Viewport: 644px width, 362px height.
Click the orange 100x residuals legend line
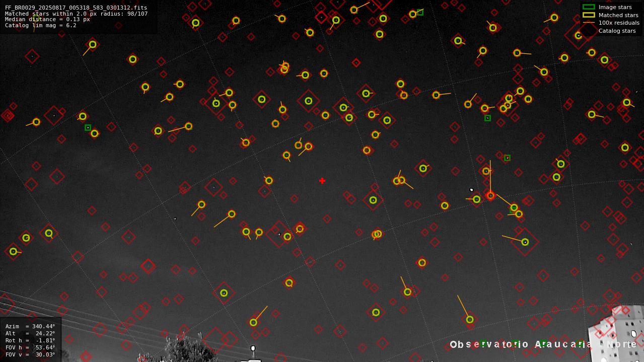(589, 23)
